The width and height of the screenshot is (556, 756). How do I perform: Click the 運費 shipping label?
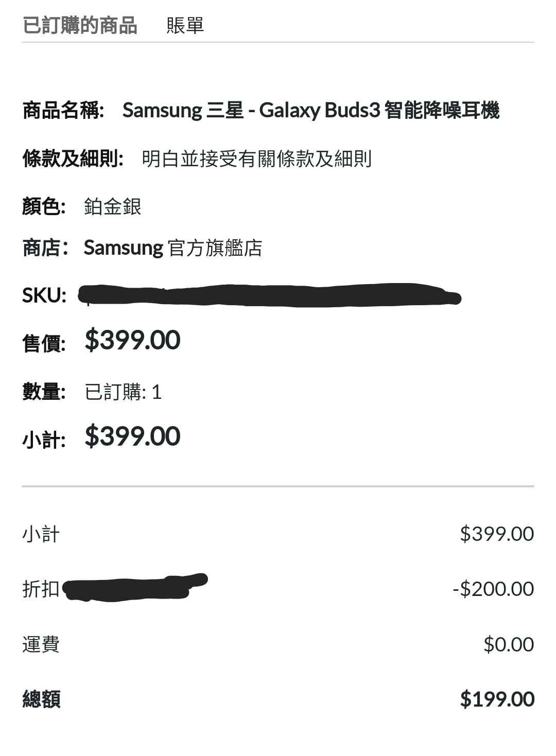[x=41, y=644]
